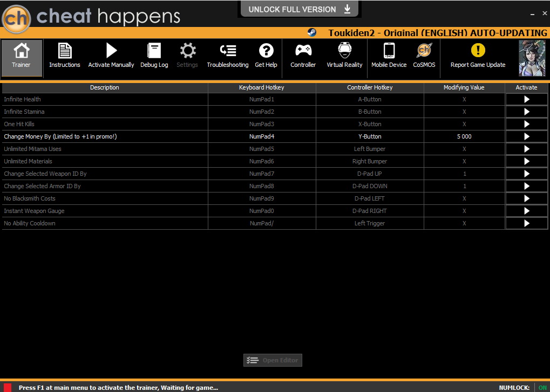Click the Activate column header
Screen dimensions: 550x392
click(526, 87)
